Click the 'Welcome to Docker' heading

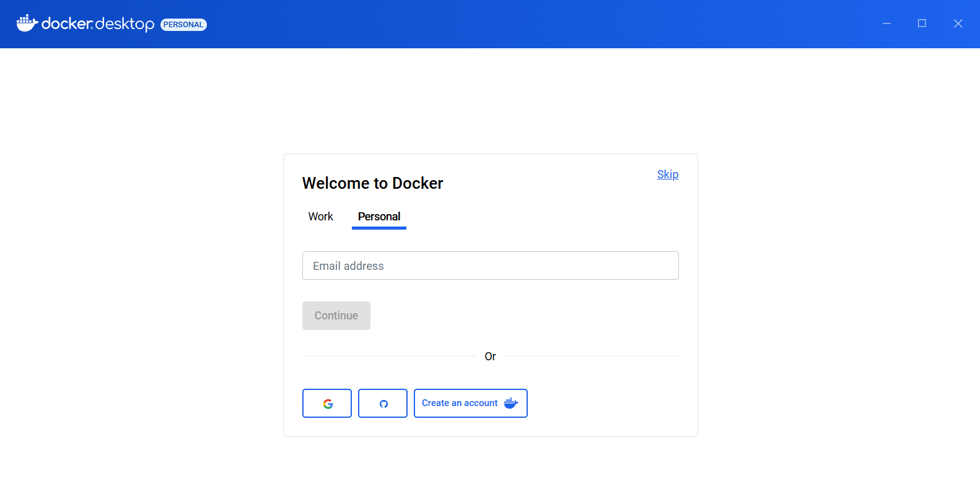click(x=373, y=183)
